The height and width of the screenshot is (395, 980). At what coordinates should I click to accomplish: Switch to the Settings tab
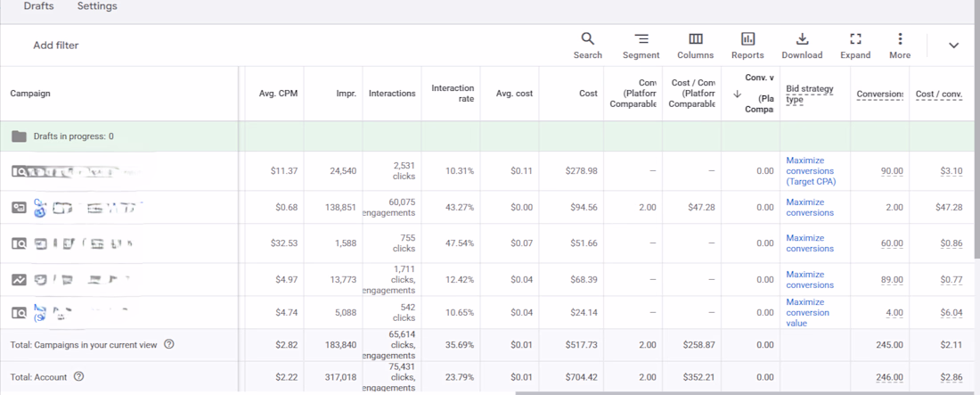[97, 6]
